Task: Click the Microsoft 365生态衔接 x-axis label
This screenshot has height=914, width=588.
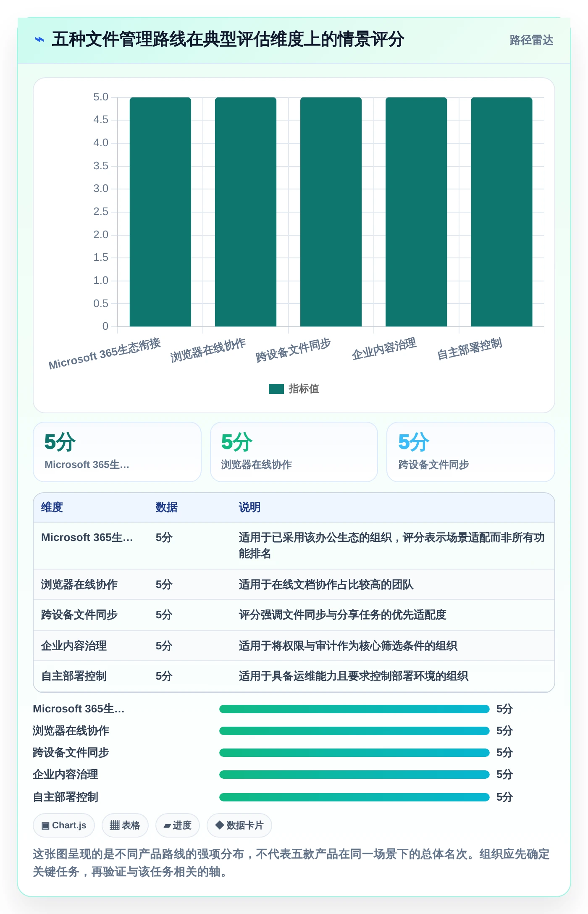Action: [x=105, y=354]
